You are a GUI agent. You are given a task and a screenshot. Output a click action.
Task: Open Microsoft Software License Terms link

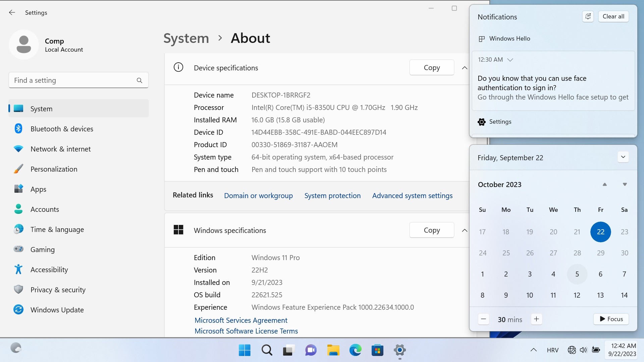246,331
